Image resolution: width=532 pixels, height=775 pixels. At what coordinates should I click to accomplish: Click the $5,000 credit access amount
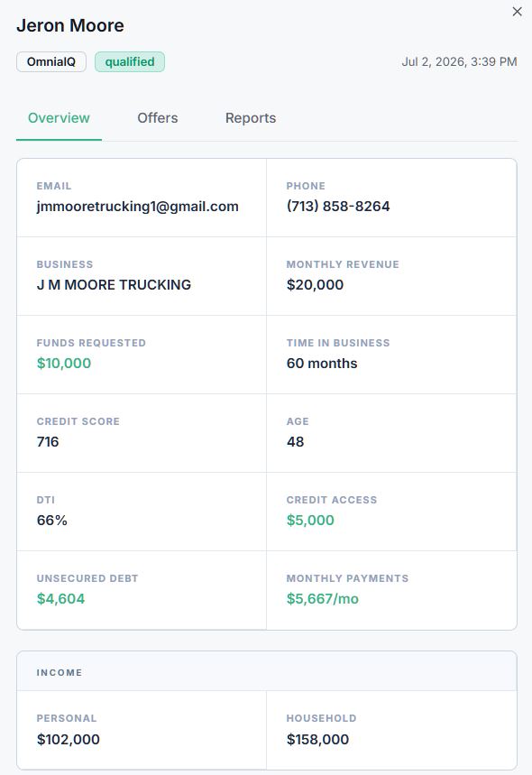311,521
